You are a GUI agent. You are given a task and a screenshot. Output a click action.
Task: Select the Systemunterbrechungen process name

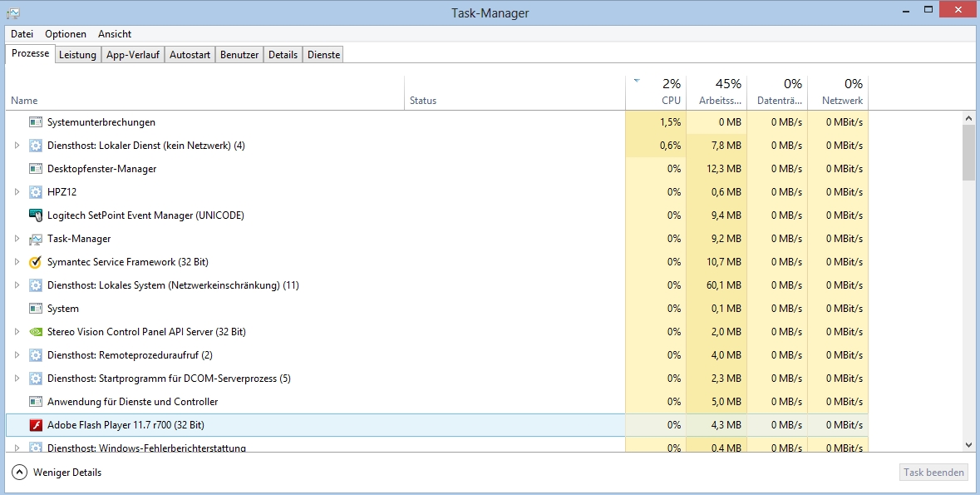(x=101, y=122)
